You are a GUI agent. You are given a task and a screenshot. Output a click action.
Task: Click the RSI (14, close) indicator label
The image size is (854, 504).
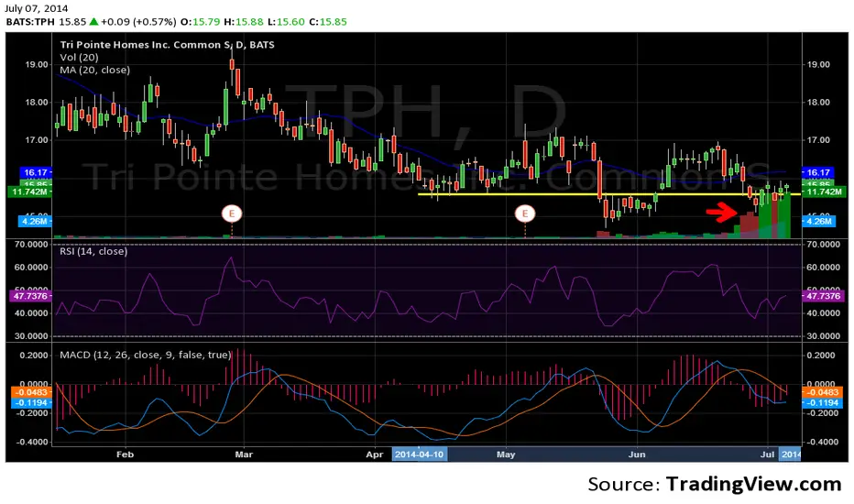(x=93, y=251)
